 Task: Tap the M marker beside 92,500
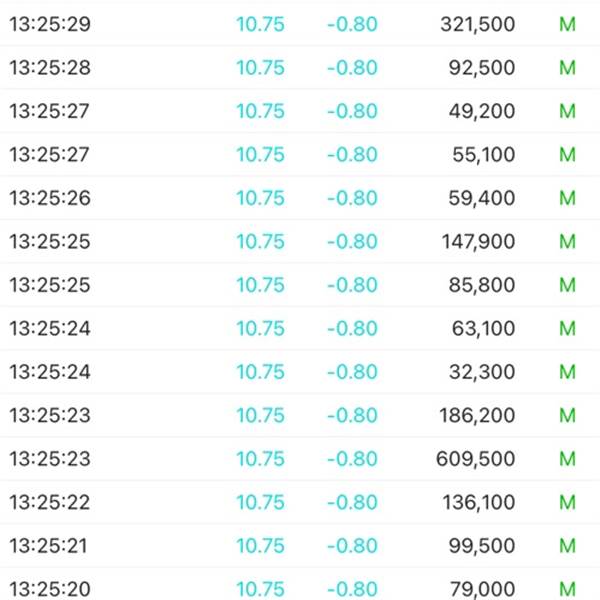567,68
